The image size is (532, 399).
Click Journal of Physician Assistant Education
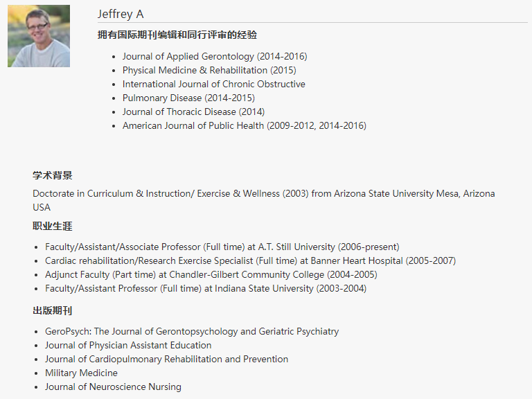128,346
